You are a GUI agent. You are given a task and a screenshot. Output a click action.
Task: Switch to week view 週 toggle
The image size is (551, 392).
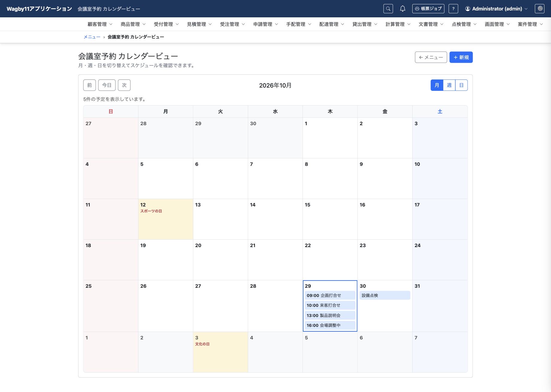pyautogui.click(x=449, y=85)
